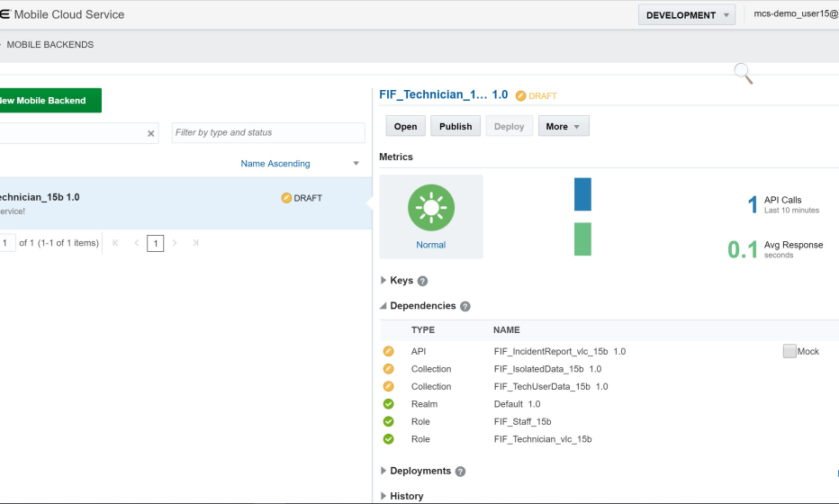
Task: Click the next page arrow in pagination
Action: coord(175,243)
